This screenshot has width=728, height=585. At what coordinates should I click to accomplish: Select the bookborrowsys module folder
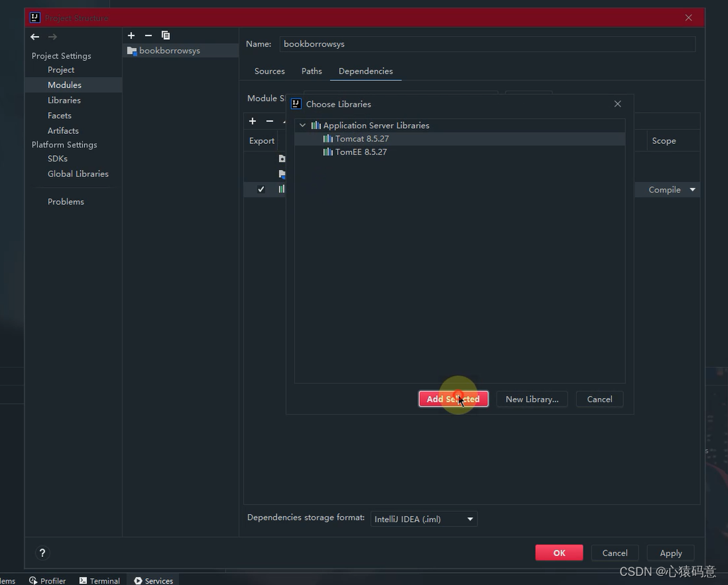click(x=181, y=50)
